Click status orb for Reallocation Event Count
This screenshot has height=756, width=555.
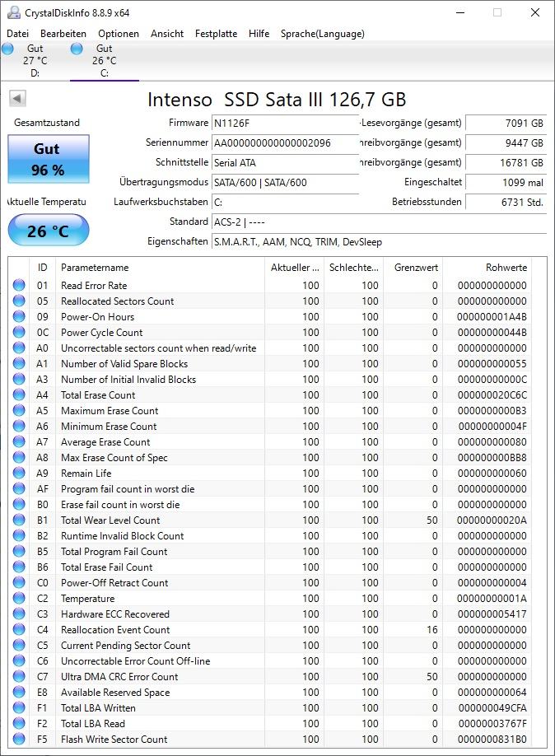(19, 630)
